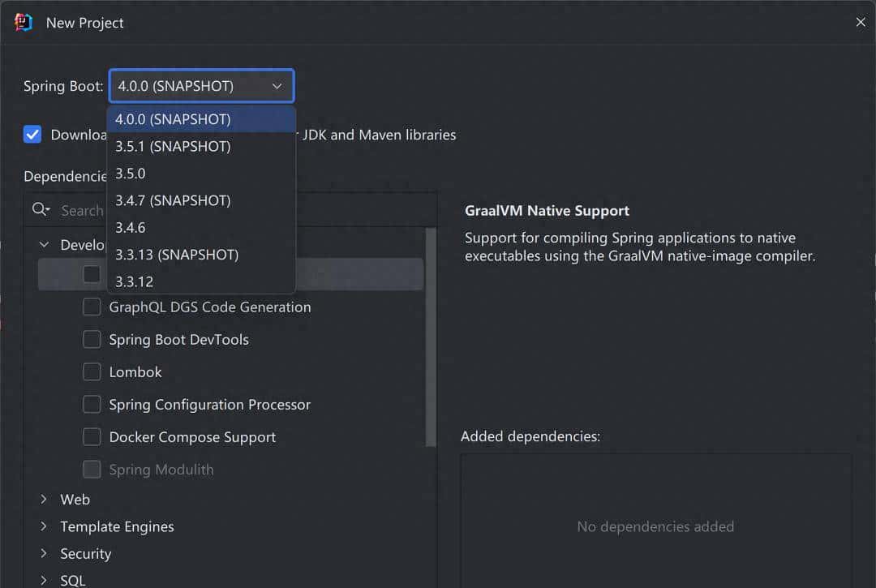Expand the SQL dependencies category

pyautogui.click(x=44, y=581)
